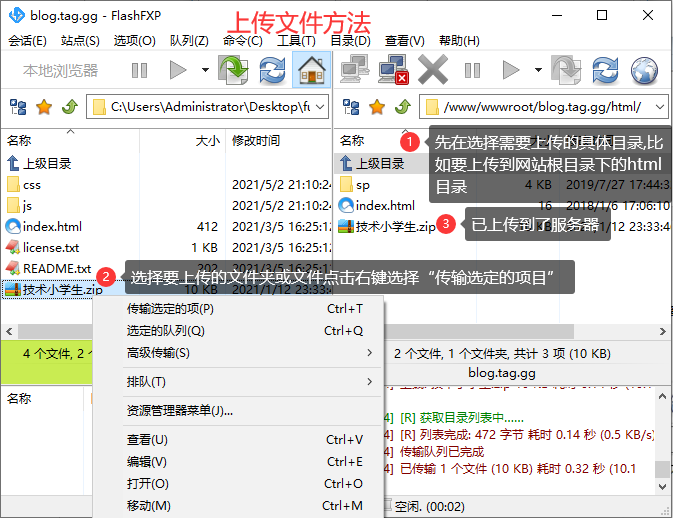The width and height of the screenshot is (673, 518).
Task: Click the local pane star bookmark icon
Action: tap(44, 106)
